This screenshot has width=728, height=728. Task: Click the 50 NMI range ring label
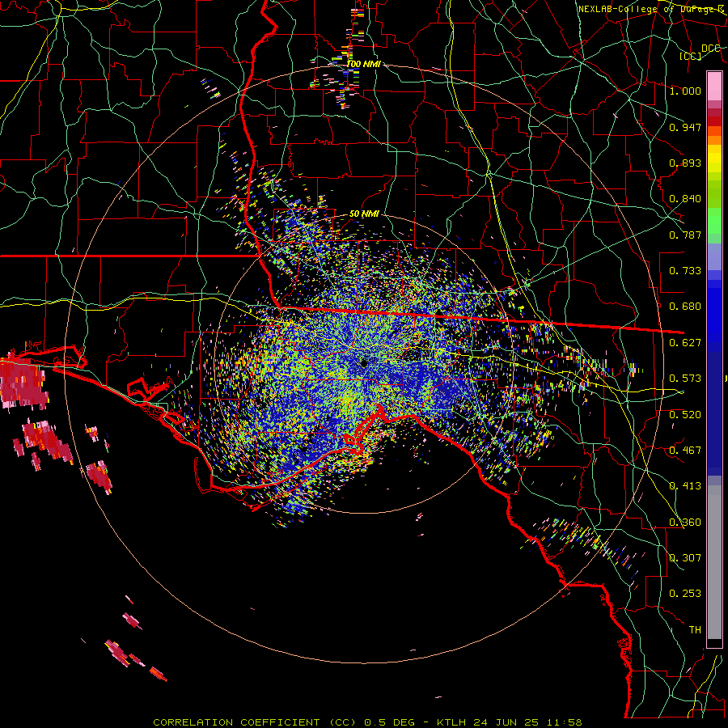pos(364,214)
